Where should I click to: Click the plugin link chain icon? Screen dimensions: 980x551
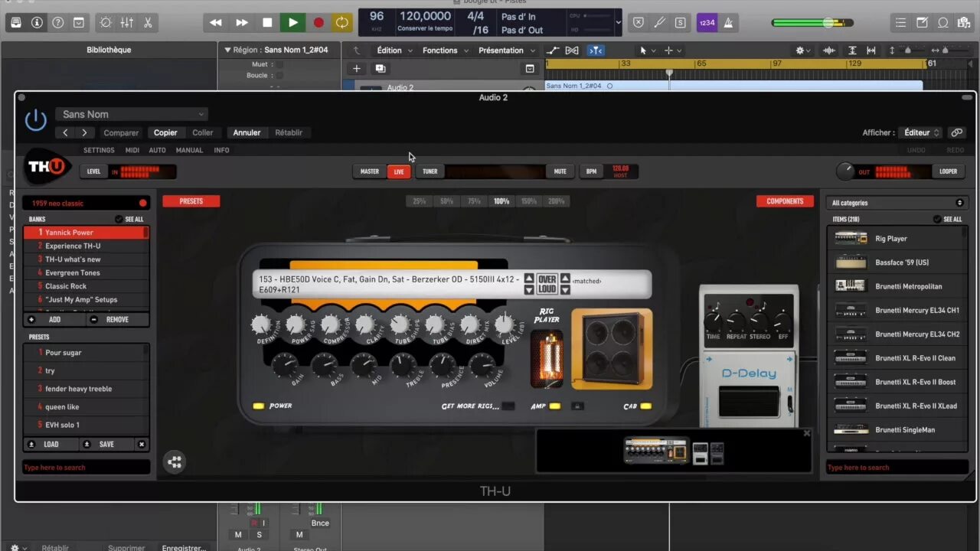tap(956, 132)
